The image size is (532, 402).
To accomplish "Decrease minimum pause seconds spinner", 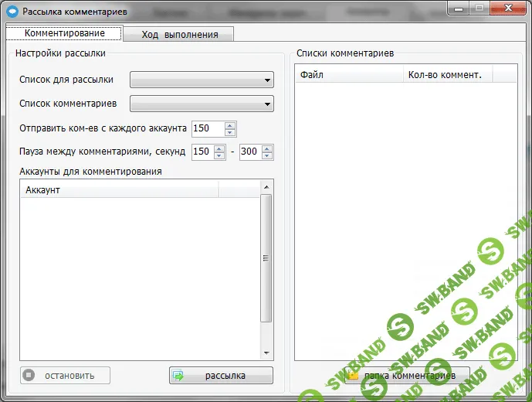I will click(x=219, y=155).
